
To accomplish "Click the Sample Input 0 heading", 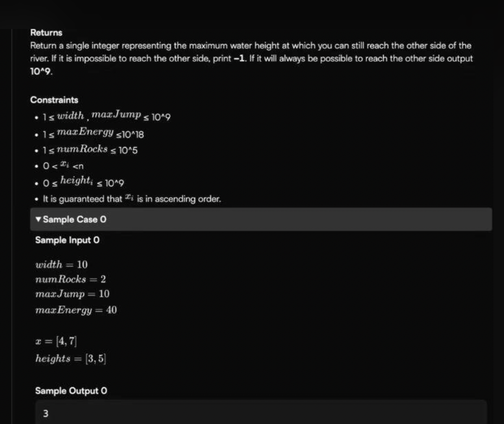I will tap(67, 240).
